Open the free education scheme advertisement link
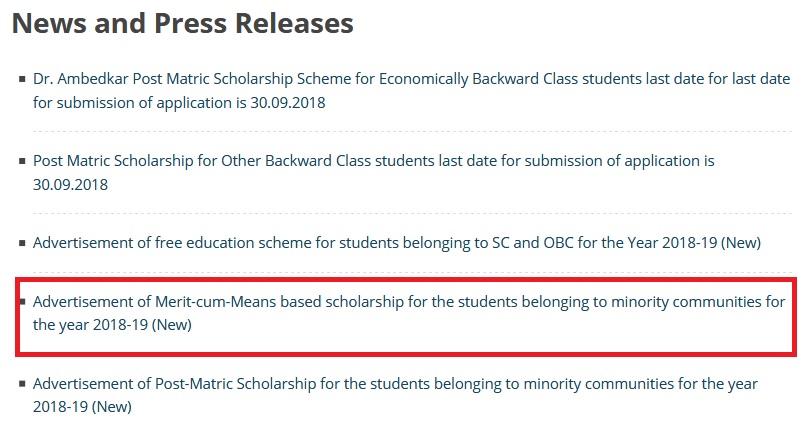This screenshot has height=427, width=798. pos(300,243)
